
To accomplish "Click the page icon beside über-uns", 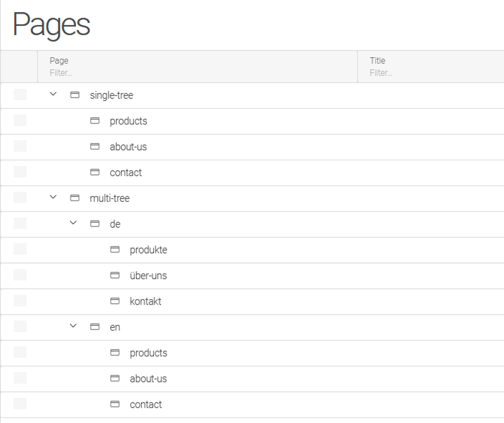I will point(116,275).
